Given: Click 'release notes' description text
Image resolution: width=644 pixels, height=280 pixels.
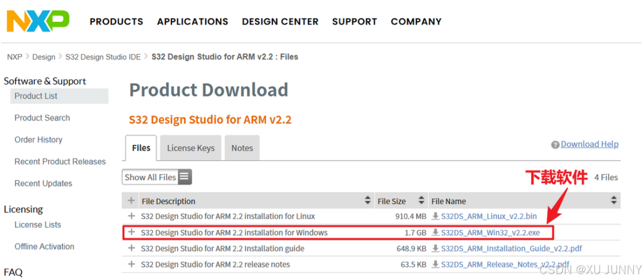Looking at the screenshot, I should pos(216,265).
